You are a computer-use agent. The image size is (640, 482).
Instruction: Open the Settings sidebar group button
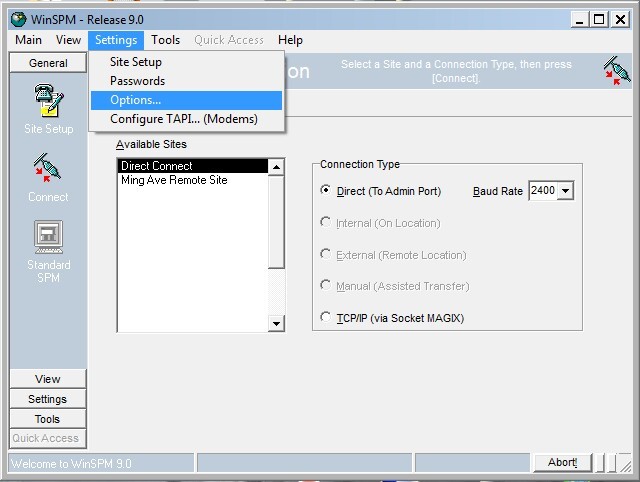[48, 399]
